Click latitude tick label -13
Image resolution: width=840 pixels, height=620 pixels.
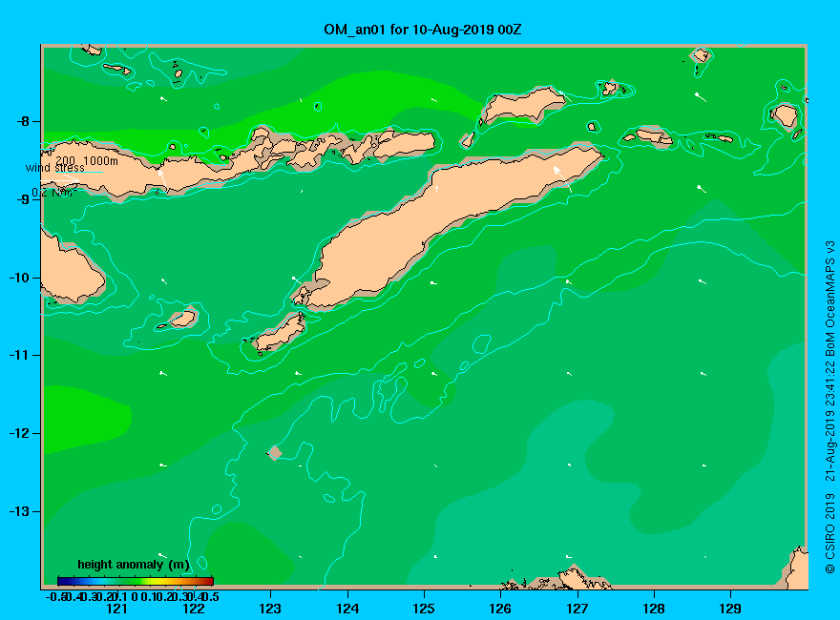pyautogui.click(x=20, y=511)
